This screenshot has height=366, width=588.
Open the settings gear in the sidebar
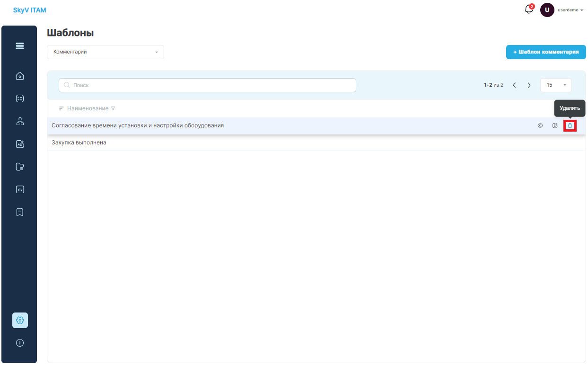(x=20, y=320)
